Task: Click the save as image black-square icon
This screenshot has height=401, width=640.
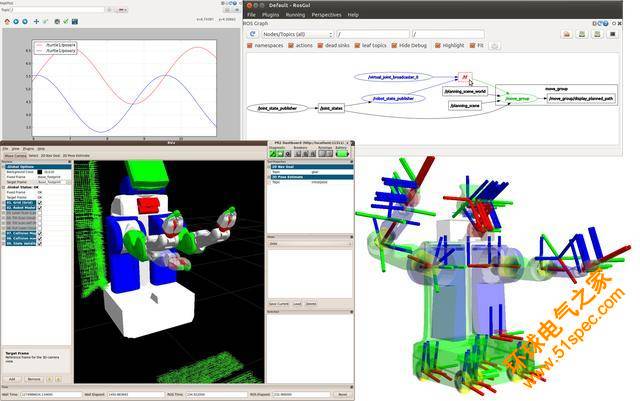Action: (613, 34)
